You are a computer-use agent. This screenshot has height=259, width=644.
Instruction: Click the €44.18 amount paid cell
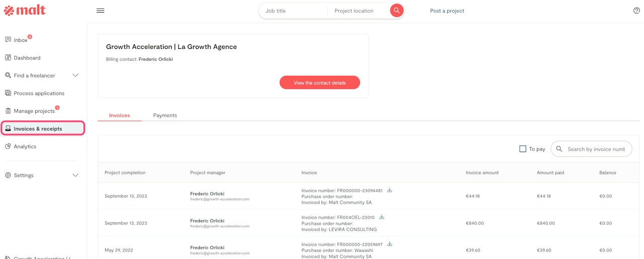544,196
